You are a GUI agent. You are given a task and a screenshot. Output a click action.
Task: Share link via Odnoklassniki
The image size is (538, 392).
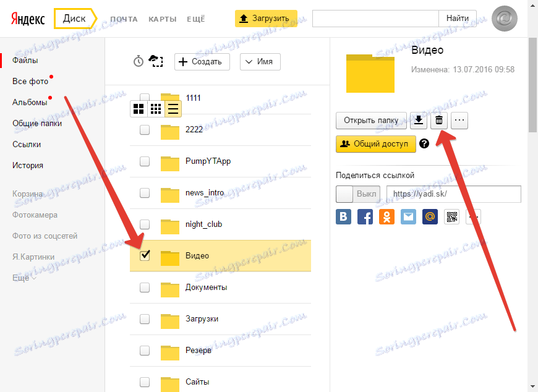386,217
